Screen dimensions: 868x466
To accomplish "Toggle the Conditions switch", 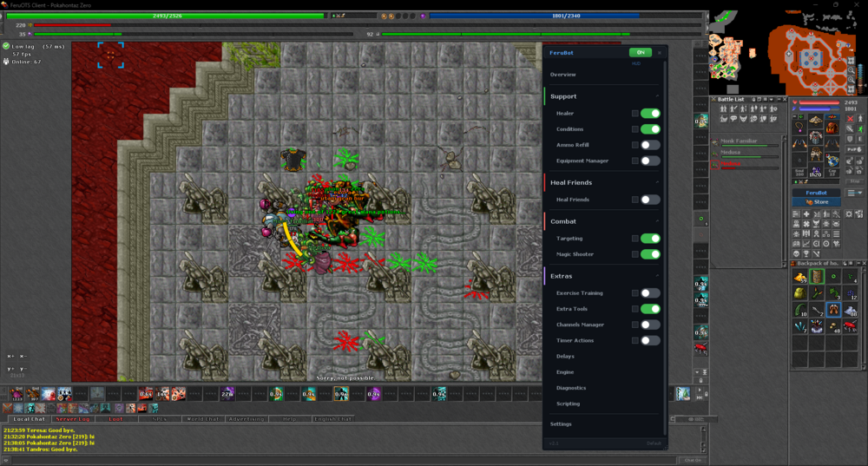I will tap(650, 129).
